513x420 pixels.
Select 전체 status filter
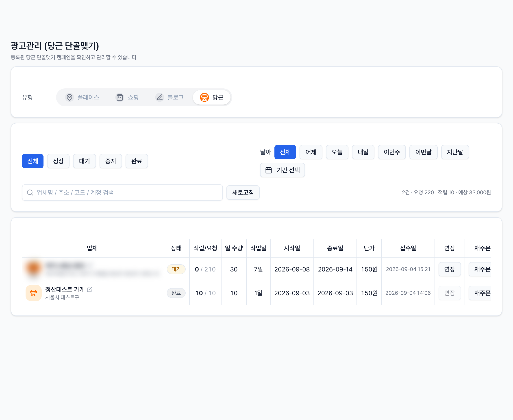point(33,161)
